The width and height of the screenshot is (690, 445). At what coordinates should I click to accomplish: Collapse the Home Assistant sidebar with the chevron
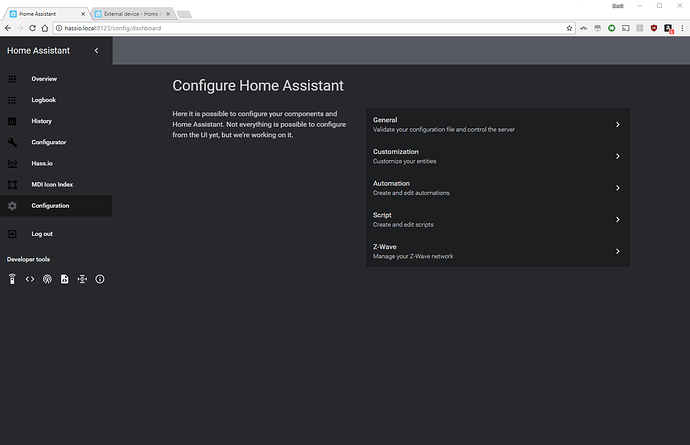(x=96, y=50)
